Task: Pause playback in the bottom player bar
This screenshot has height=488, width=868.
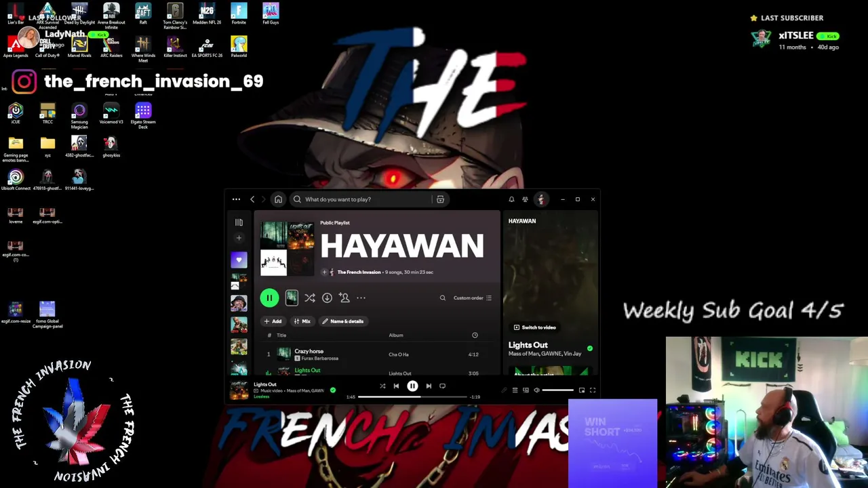Action: tap(412, 386)
